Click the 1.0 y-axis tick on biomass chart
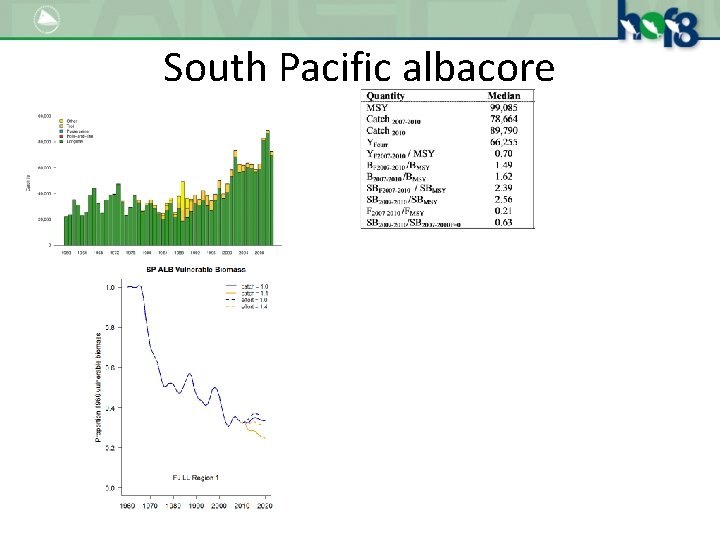 110,287
